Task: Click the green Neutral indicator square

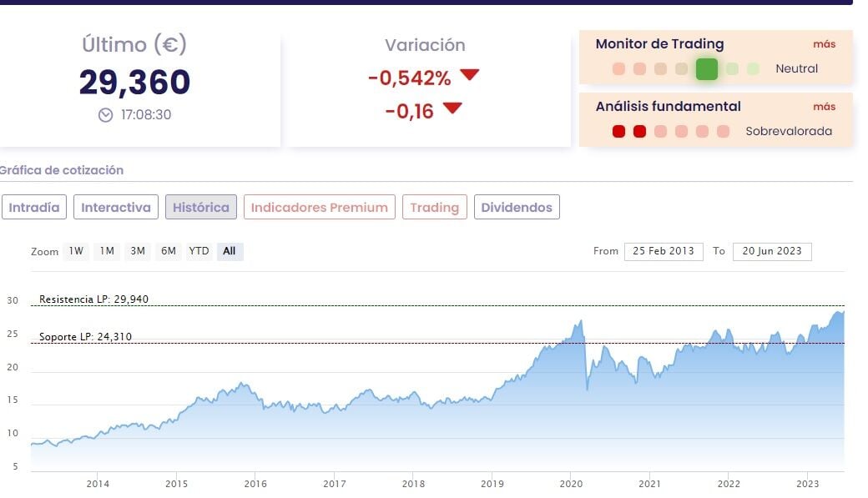Action: click(707, 69)
